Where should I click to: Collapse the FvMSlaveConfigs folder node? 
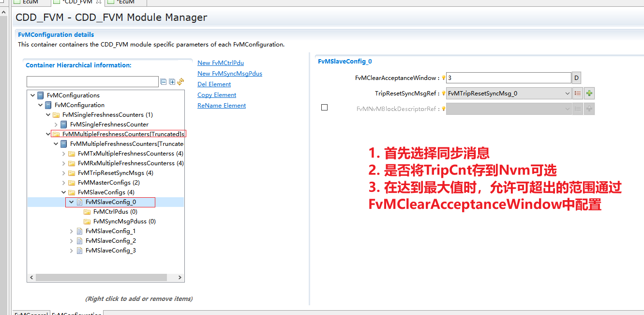tap(64, 192)
